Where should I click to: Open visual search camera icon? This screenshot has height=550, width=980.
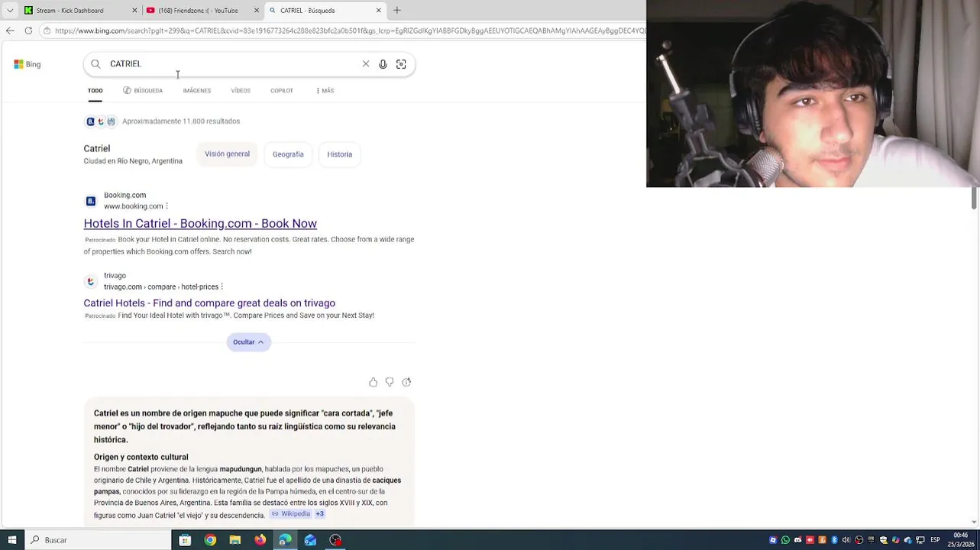(x=401, y=64)
